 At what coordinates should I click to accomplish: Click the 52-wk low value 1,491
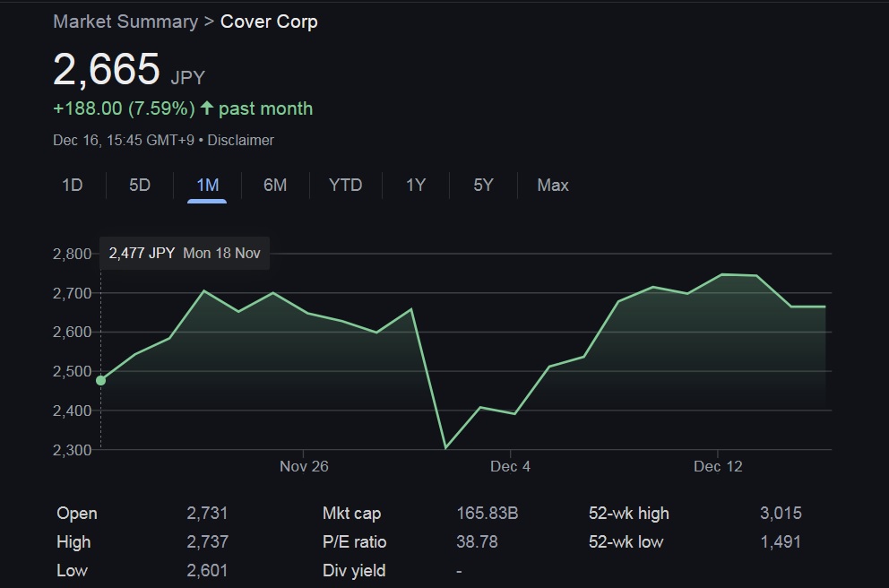pyautogui.click(x=781, y=541)
